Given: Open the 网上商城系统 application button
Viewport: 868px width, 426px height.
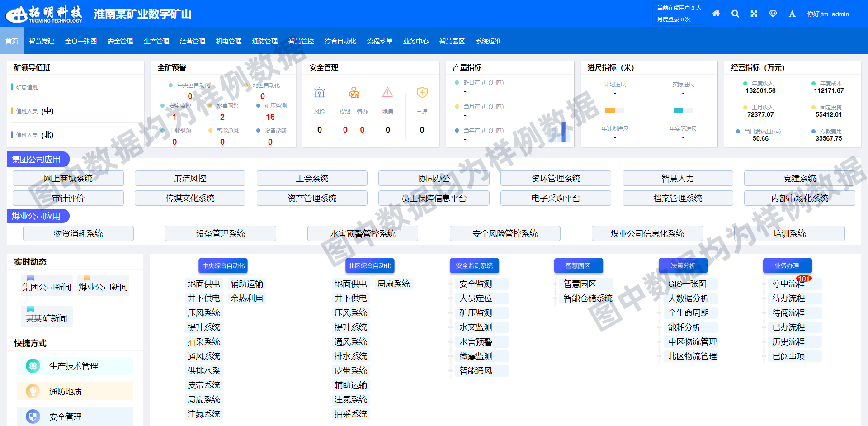Looking at the screenshot, I should coord(68,178).
